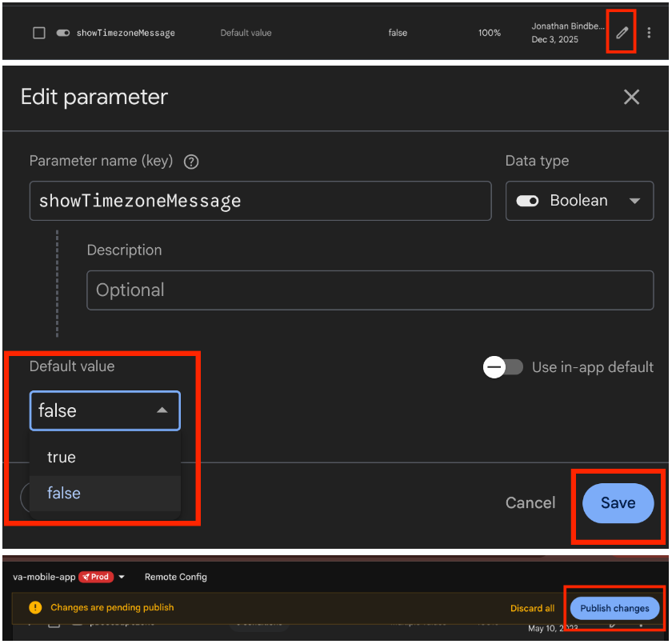
Task: Click the 'Changes are pending publish' text
Action: point(112,607)
